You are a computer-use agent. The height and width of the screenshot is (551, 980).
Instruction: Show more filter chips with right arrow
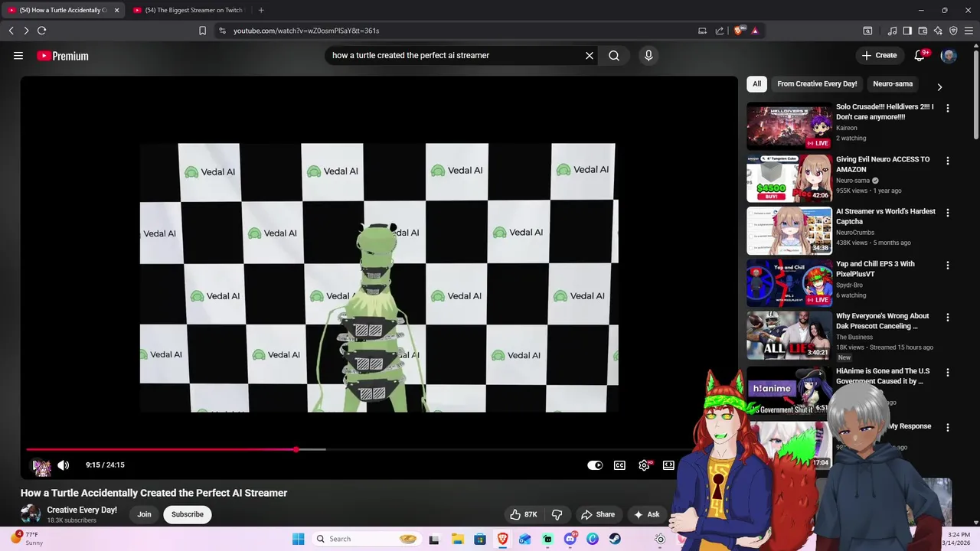pos(939,86)
